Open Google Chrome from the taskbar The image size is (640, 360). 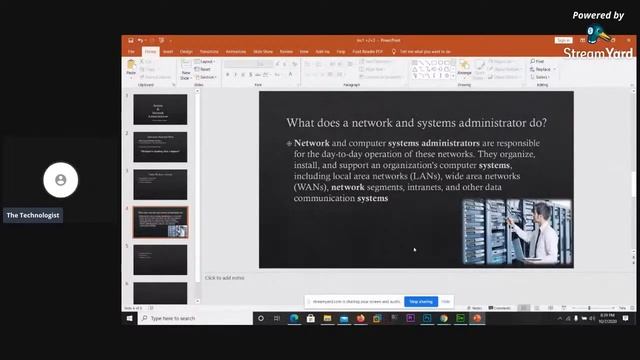pos(444,318)
